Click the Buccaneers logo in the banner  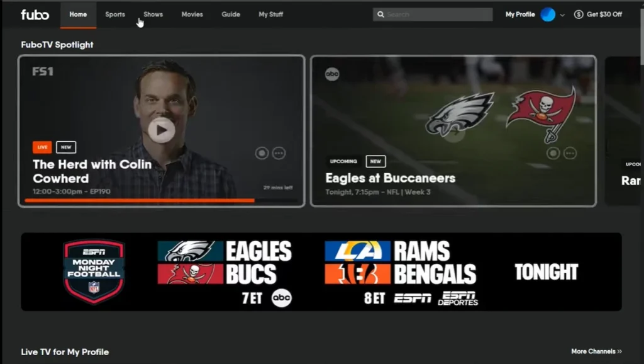(x=190, y=274)
